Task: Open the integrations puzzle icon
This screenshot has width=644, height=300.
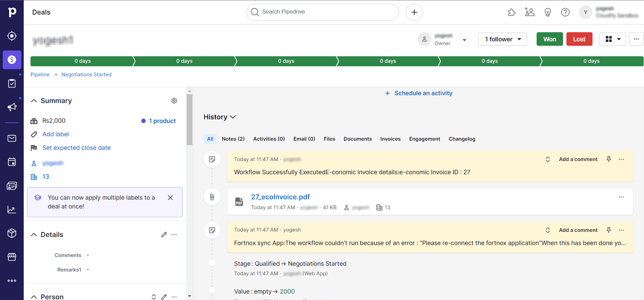Action: click(x=512, y=12)
